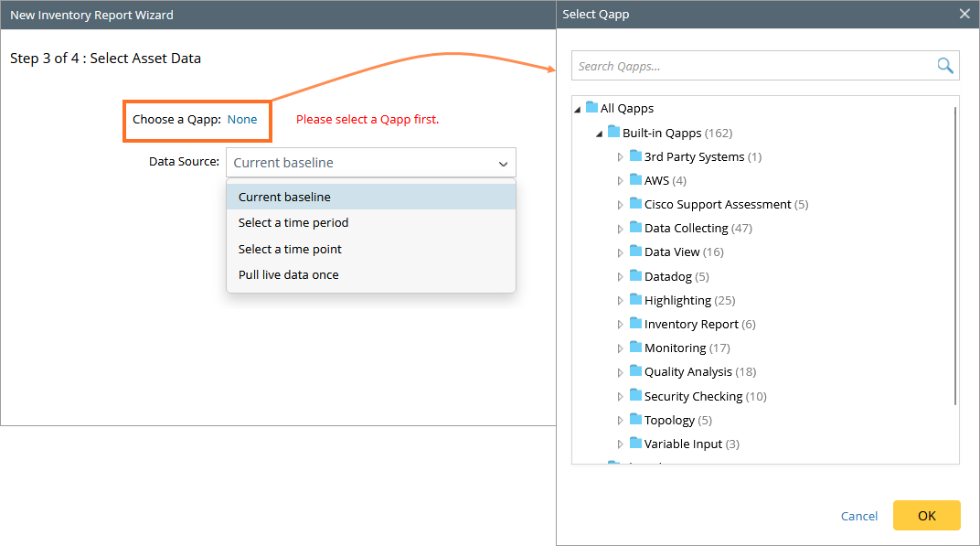Image resolution: width=980 pixels, height=546 pixels.
Task: Choose 'Pull live data once' option
Action: [289, 275]
